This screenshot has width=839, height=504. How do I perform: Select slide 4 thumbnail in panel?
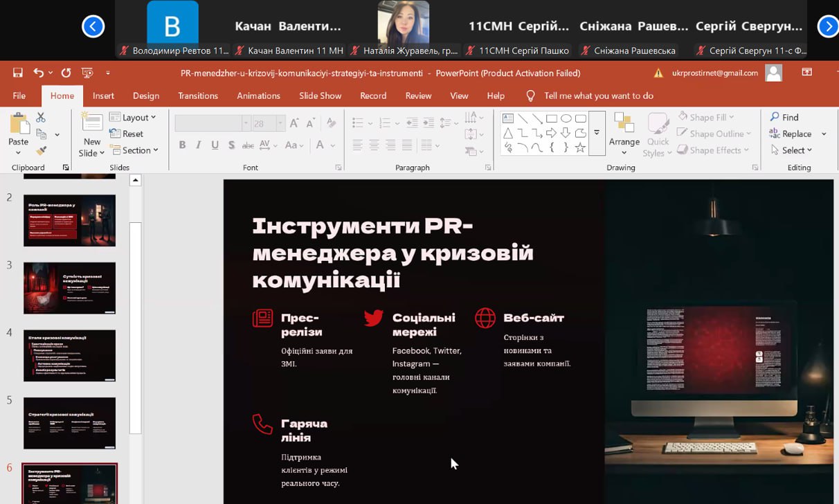(69, 355)
